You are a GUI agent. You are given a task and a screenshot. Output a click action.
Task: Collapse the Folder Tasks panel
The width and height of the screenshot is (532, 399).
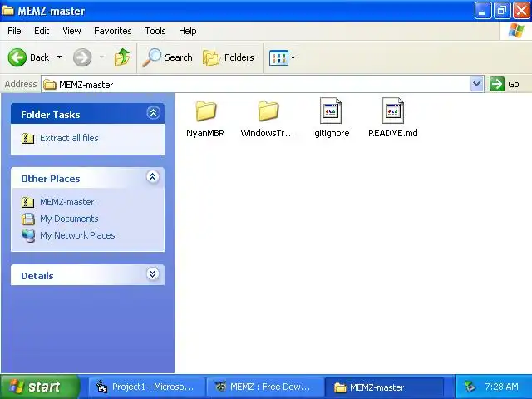click(x=153, y=113)
